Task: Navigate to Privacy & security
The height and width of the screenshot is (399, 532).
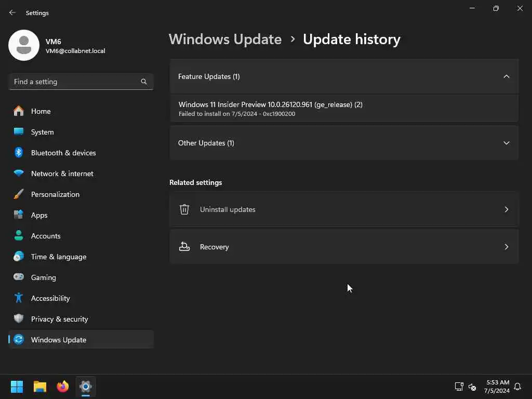Action: tap(81, 318)
